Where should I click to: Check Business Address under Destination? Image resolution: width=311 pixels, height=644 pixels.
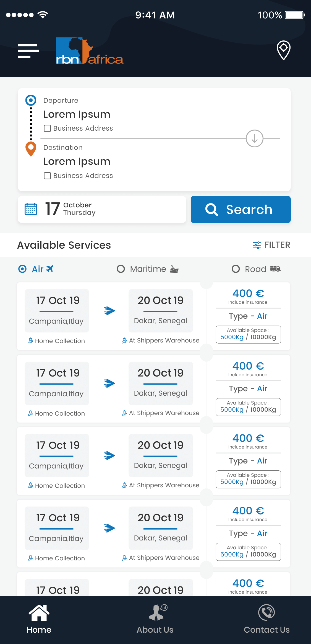point(48,176)
